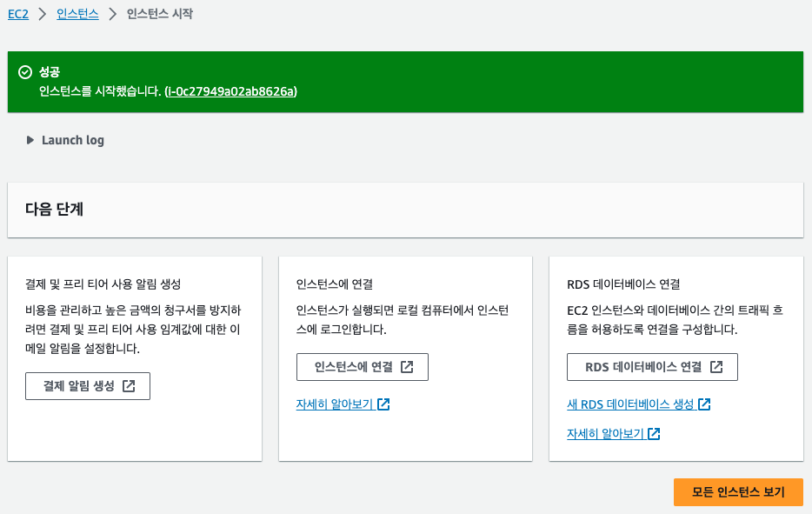This screenshot has height=514, width=812.
Task: Open 새 RDS 데이터베이스 생성 link
Action: (x=638, y=404)
